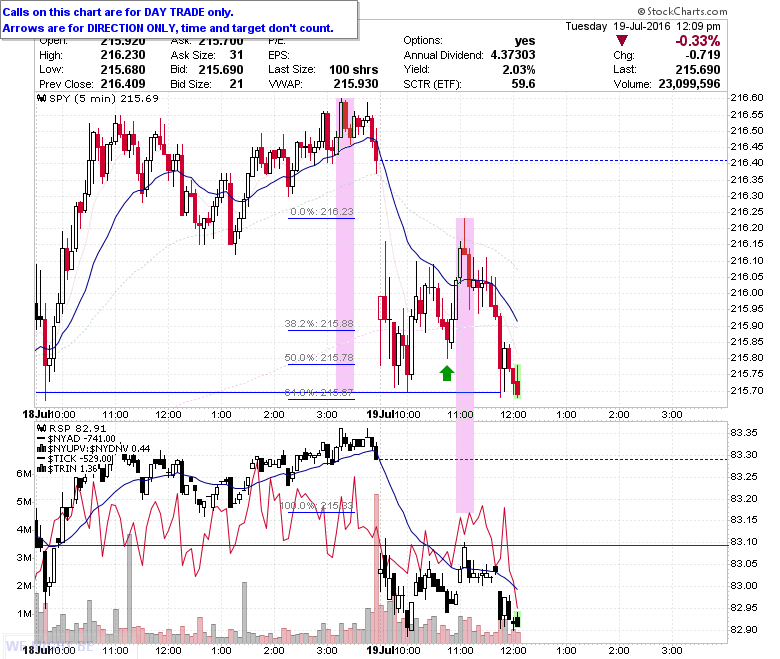
Task: Click the 19Jul date label under RSP chart
Action: pyautogui.click(x=380, y=650)
